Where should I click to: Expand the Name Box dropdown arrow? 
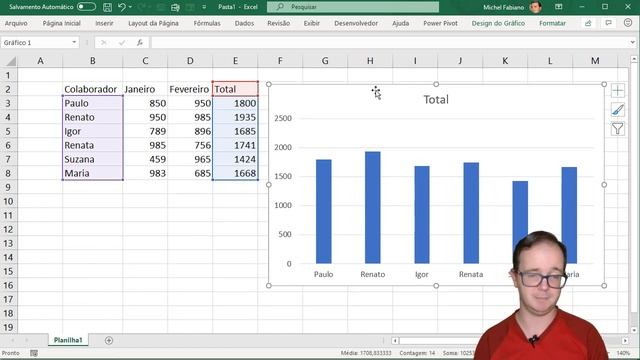[74, 42]
